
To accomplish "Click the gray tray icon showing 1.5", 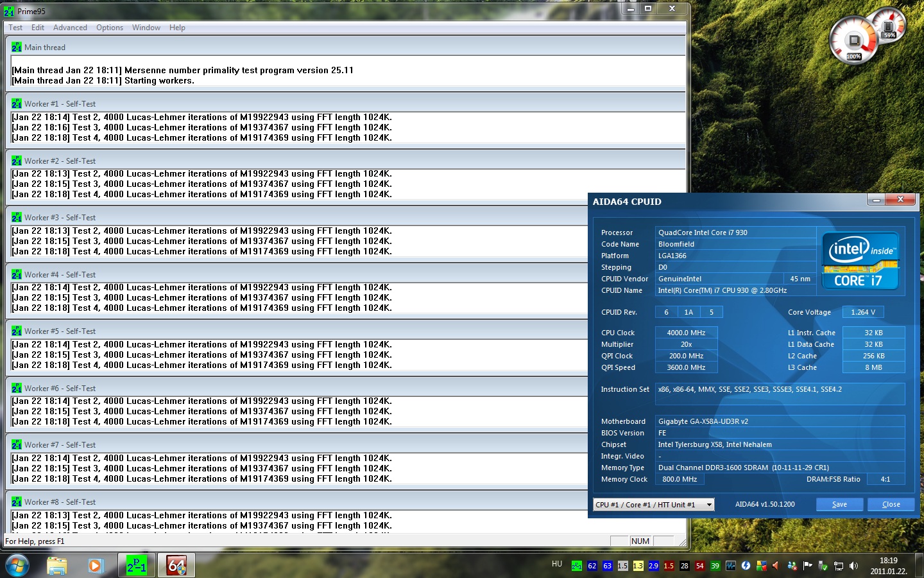I will 622,566.
